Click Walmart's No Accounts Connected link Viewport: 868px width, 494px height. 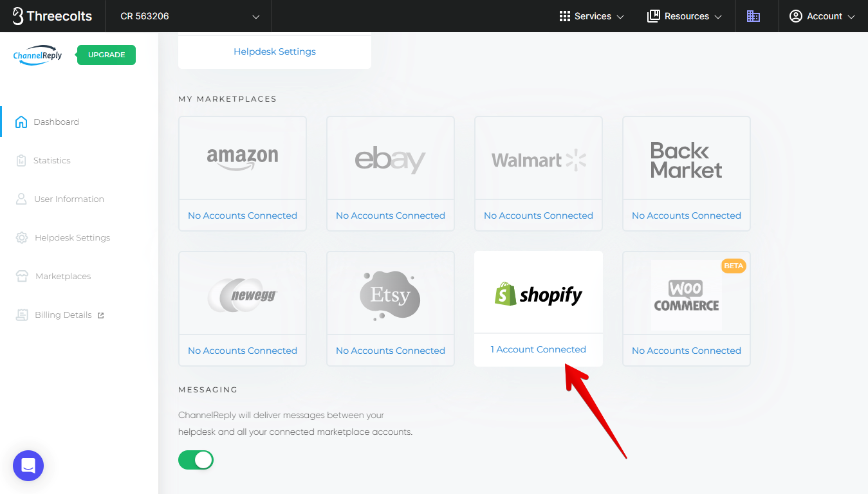(539, 215)
